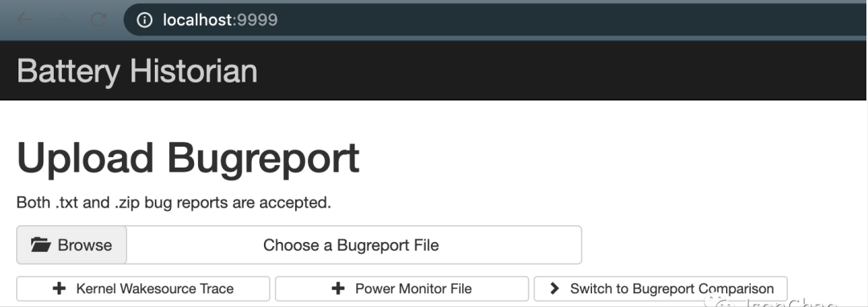Click the browser forward arrow

[x=62, y=20]
